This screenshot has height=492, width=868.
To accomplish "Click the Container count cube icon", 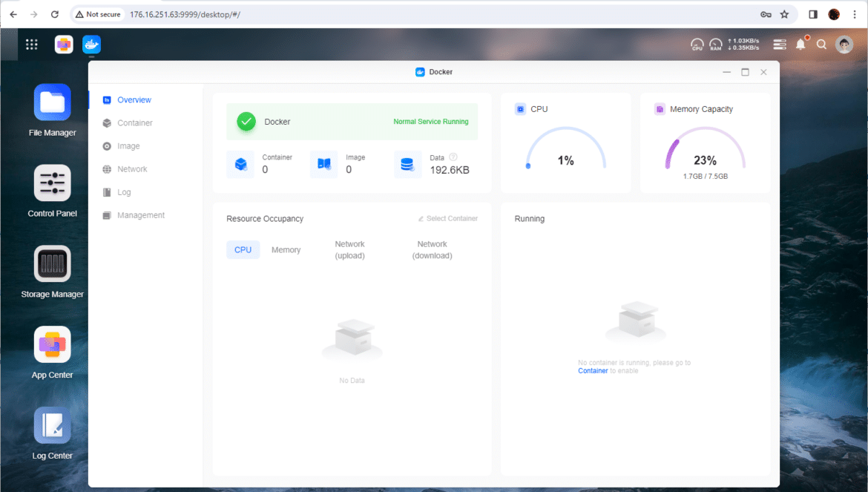I will coord(241,164).
